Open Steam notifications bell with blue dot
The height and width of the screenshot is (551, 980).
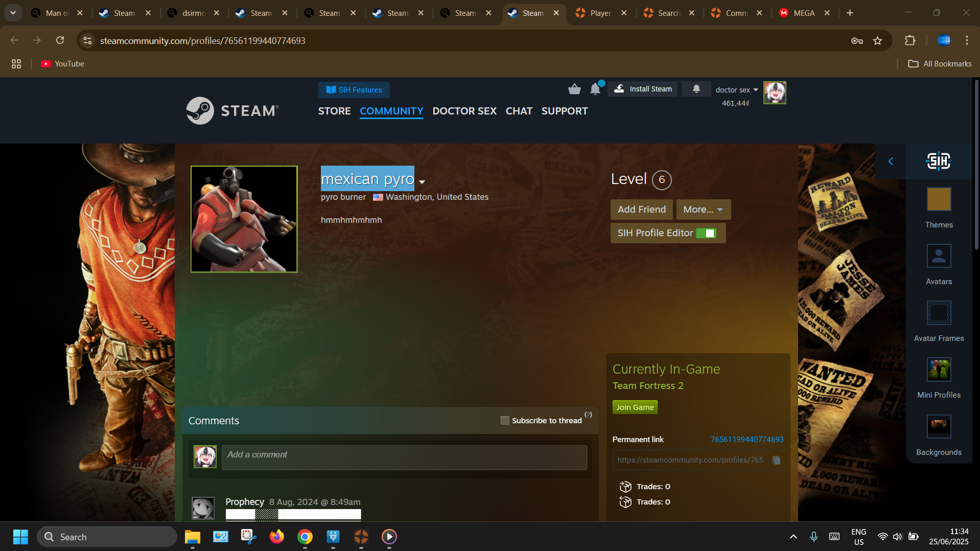tap(596, 89)
